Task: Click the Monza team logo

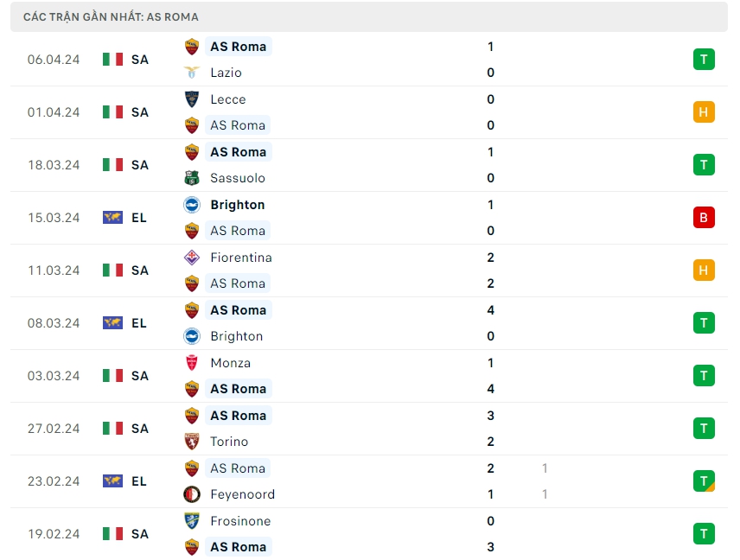Action: click(192, 363)
